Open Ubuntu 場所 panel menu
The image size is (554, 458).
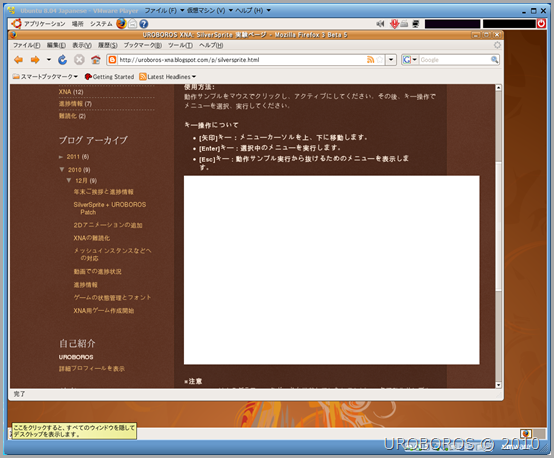(x=78, y=24)
